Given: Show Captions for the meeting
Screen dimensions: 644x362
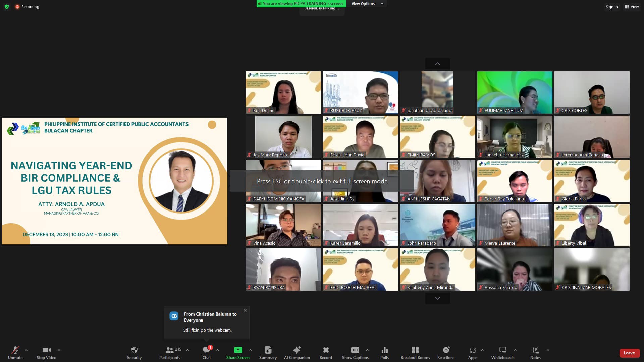Looking at the screenshot, I should click(x=355, y=353).
